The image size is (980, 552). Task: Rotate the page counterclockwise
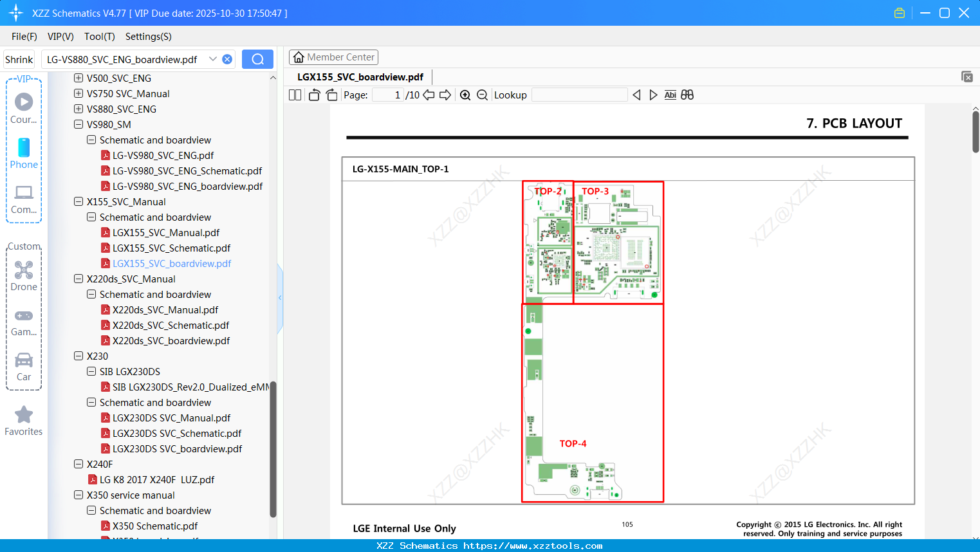pos(315,95)
